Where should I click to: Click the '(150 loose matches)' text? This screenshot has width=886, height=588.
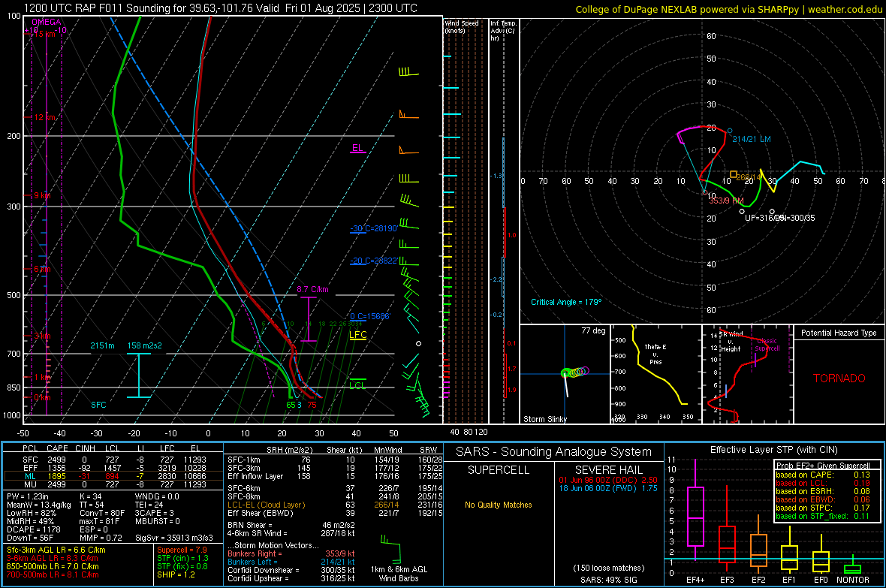608,568
